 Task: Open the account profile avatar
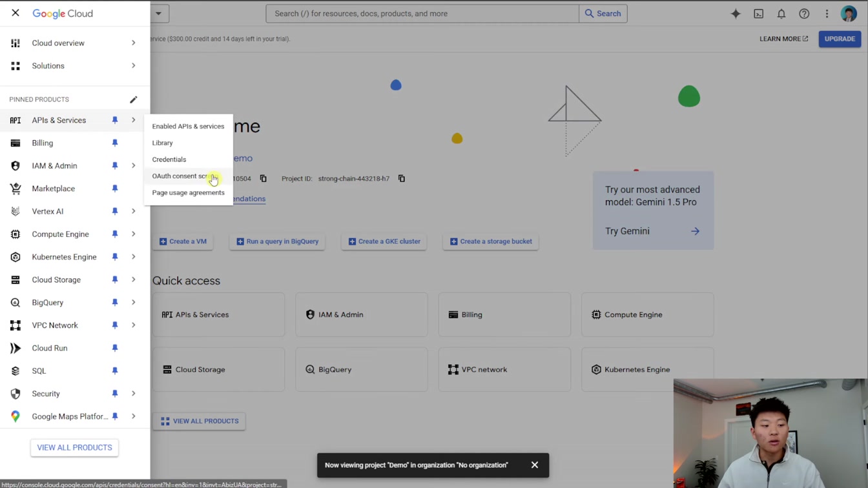coord(849,14)
